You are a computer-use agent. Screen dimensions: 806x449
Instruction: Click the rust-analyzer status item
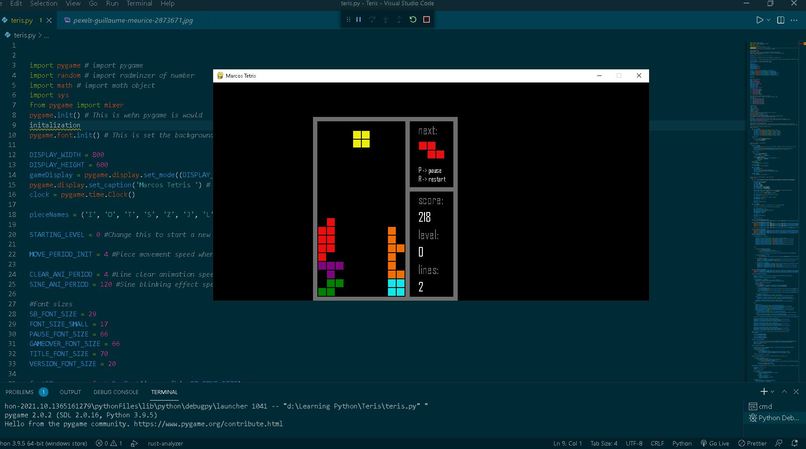(x=165, y=443)
